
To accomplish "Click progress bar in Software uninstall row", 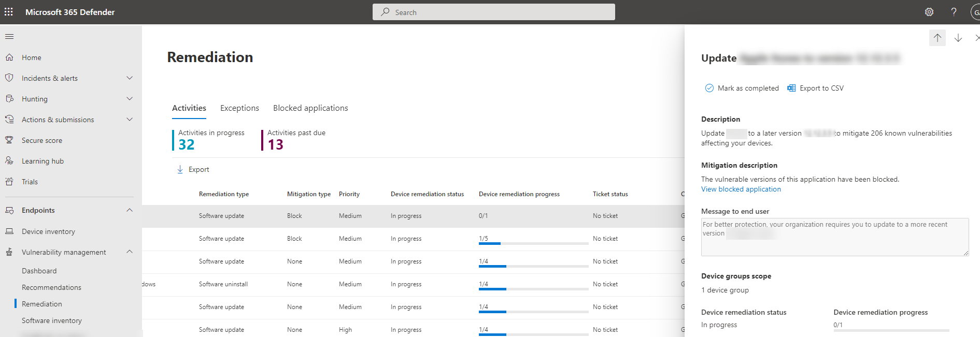I will click(x=533, y=289).
